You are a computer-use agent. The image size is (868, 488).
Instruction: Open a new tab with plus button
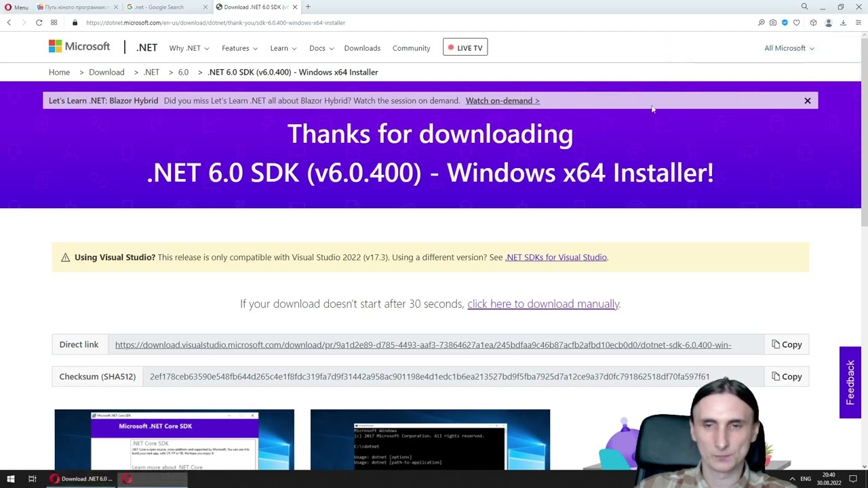(x=308, y=7)
